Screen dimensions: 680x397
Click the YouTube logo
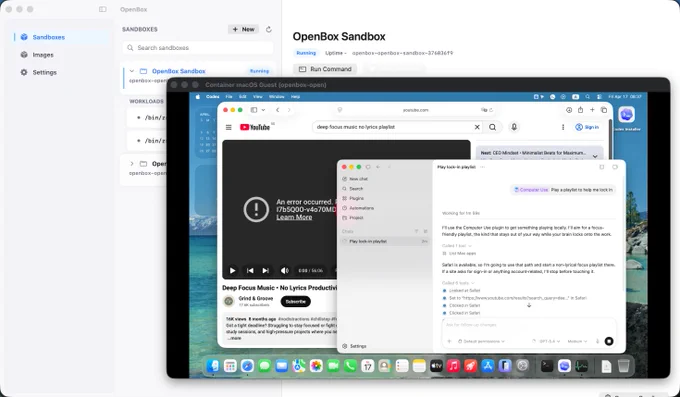pos(255,127)
